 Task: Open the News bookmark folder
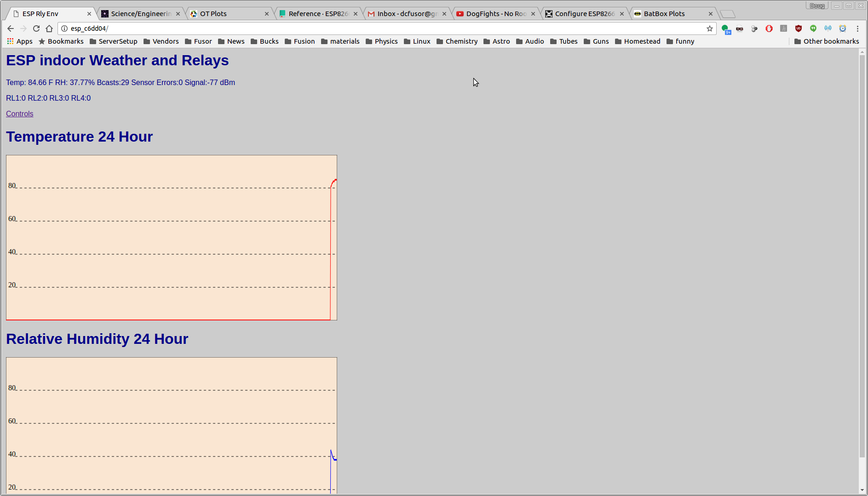point(231,41)
